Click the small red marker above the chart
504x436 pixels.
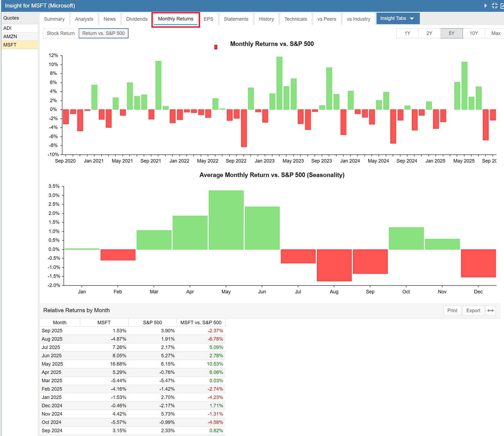point(216,47)
